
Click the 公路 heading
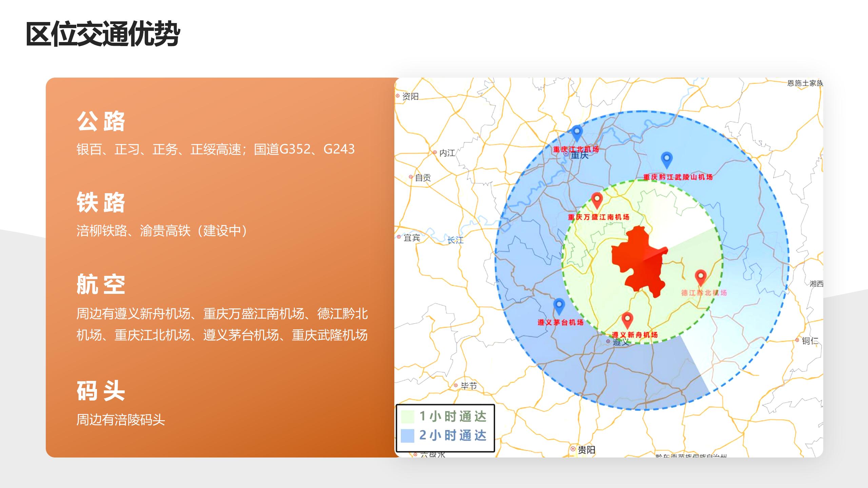[101, 121]
